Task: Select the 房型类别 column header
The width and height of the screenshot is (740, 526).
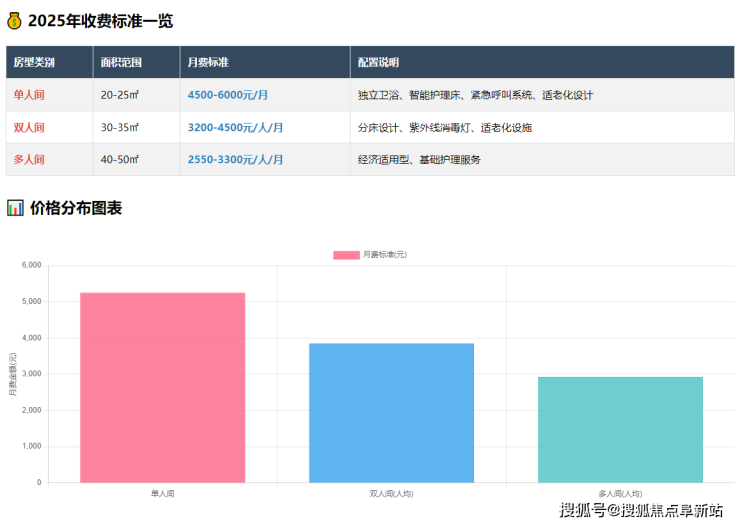Action: point(34,62)
